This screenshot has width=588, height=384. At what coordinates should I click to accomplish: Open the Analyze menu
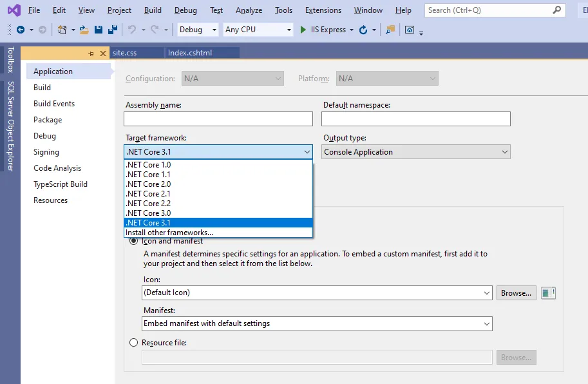[x=249, y=10]
